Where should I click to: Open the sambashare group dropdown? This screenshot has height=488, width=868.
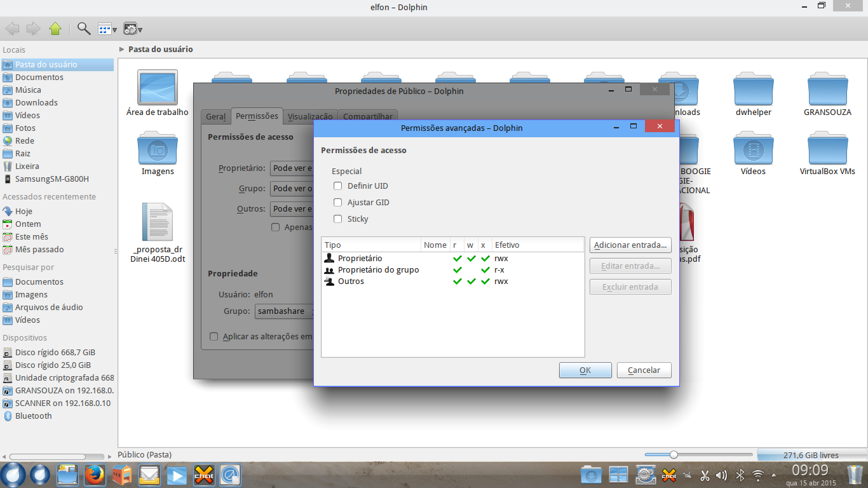[285, 311]
